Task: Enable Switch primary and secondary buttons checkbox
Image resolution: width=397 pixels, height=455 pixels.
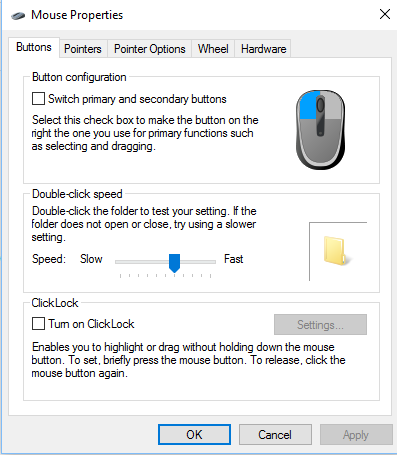Action: (38, 99)
